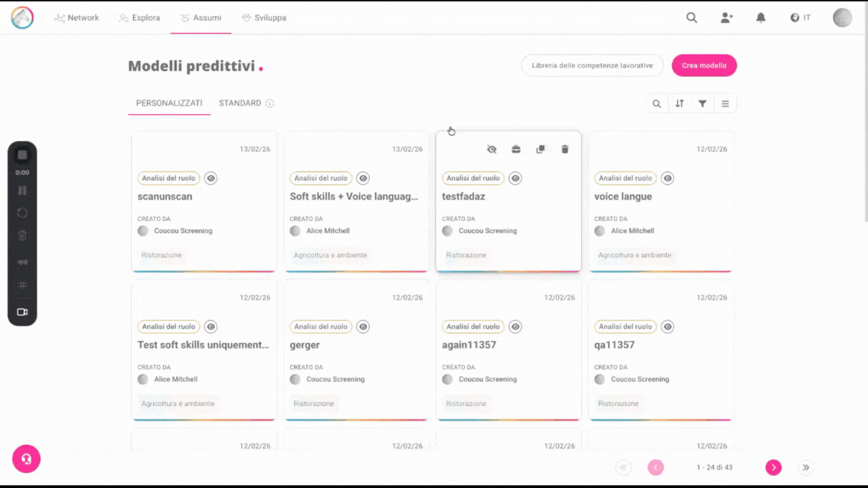Click the briefcase icon on testfadaz card
This screenshot has width=868, height=488.
pos(516,149)
